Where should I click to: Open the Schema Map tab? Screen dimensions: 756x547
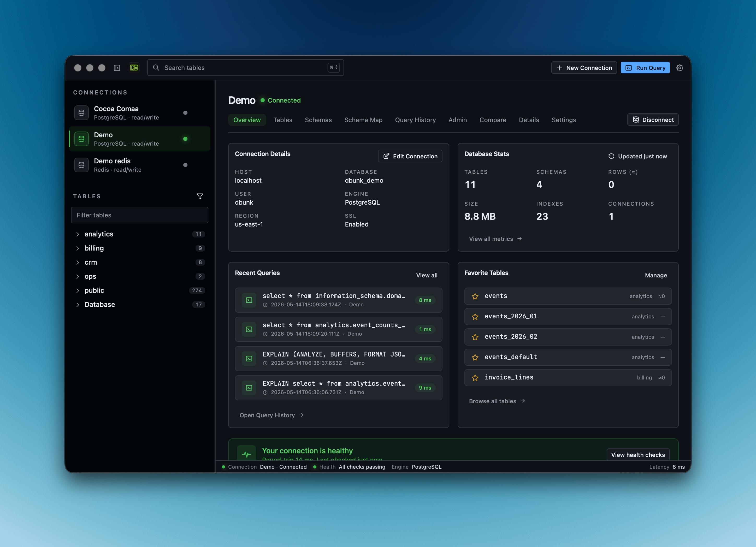click(363, 120)
